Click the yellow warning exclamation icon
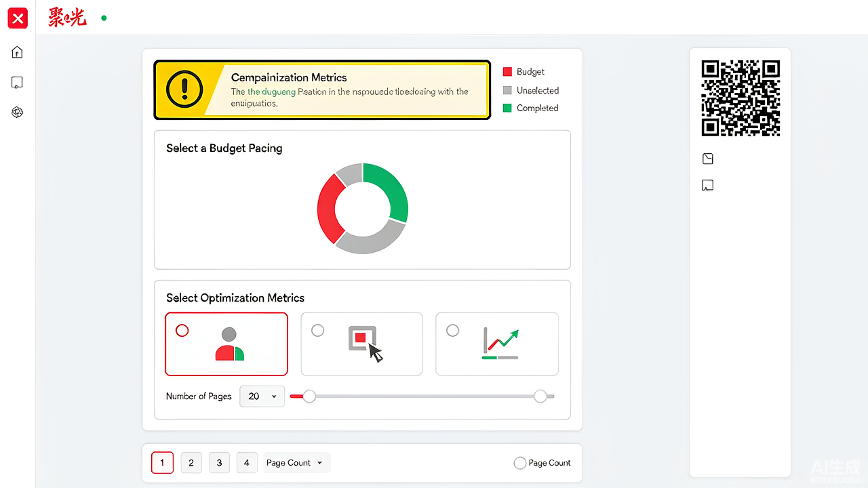This screenshot has height=488, width=868. 184,89
